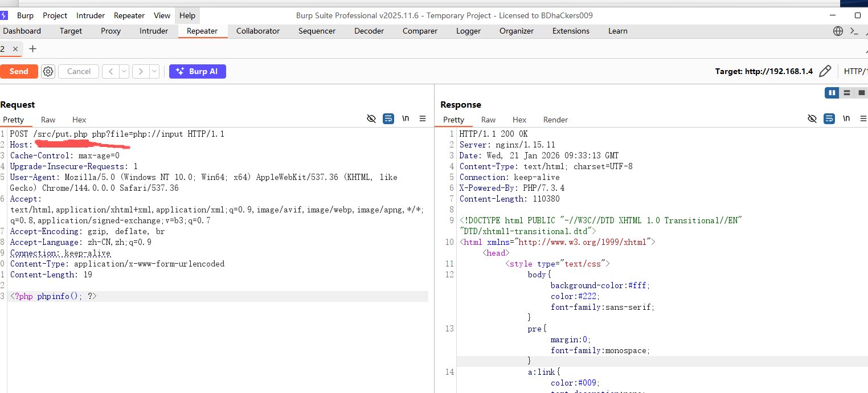This screenshot has height=393, width=868.
Task: Select Hex view in Request panel
Action: point(79,120)
